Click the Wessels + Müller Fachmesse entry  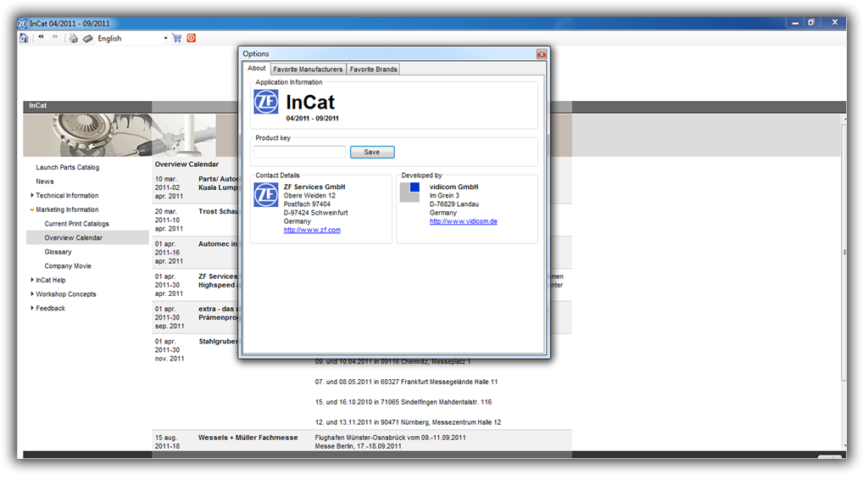click(248, 438)
